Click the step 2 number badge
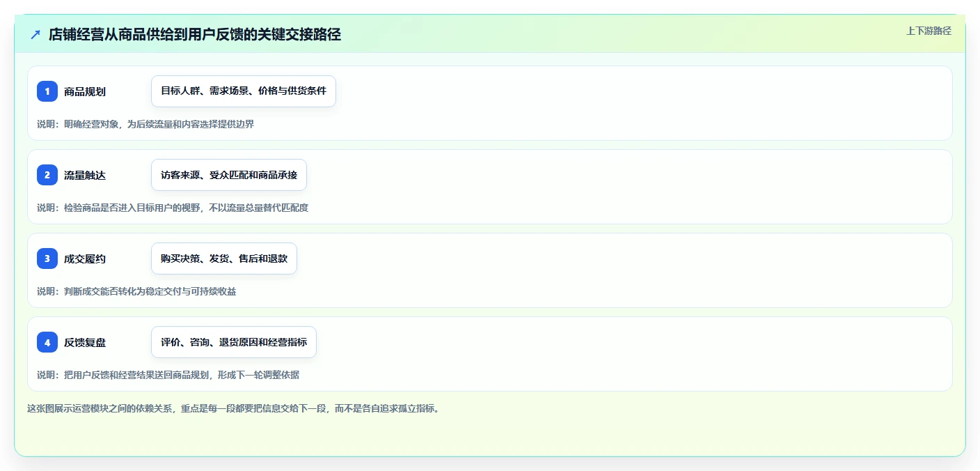Image resolution: width=980 pixels, height=471 pixels. [47, 175]
